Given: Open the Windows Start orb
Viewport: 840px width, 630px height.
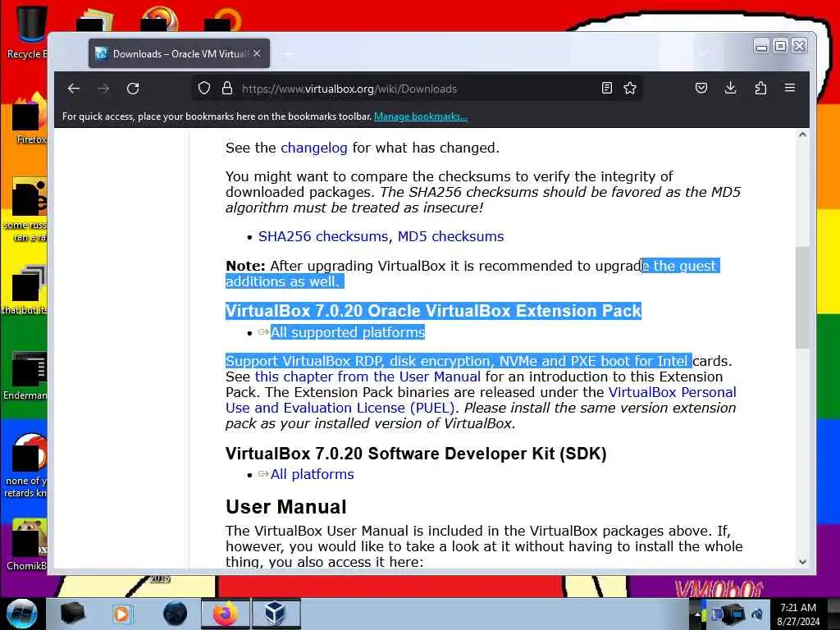Looking at the screenshot, I should tap(22, 614).
